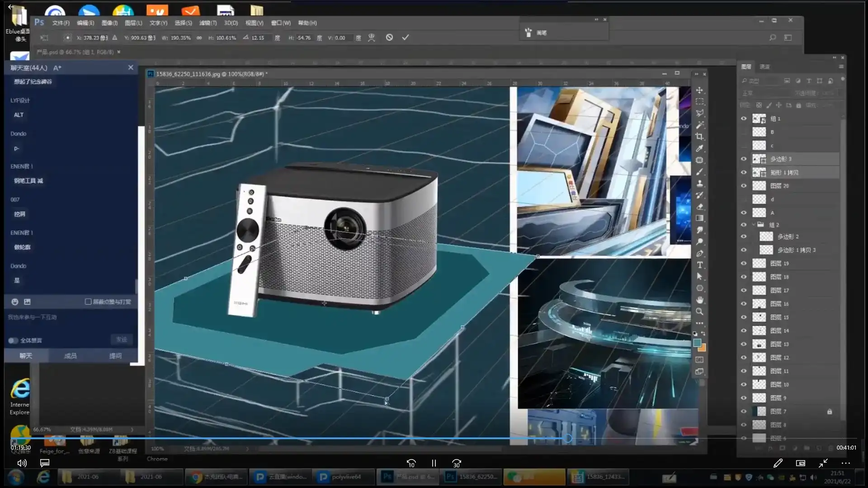
Task: Click the foreground color swatch
Action: point(697,343)
